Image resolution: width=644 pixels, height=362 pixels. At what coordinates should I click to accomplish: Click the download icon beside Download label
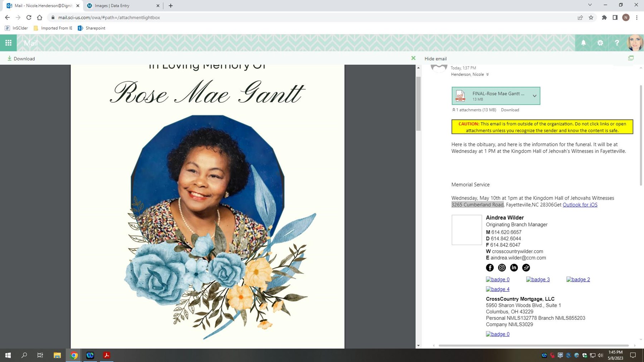point(9,58)
